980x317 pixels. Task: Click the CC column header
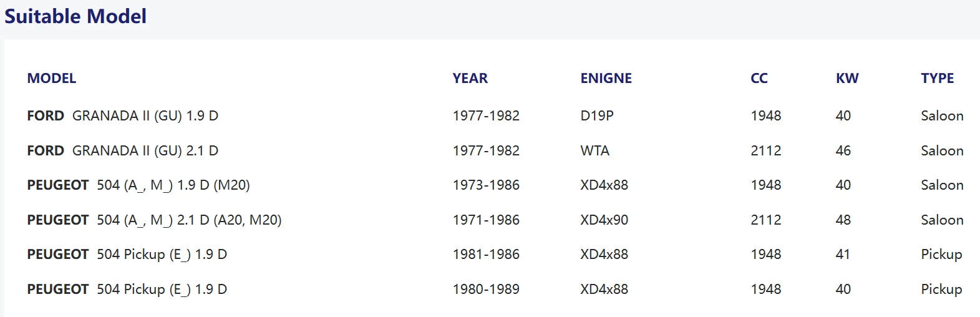(x=759, y=79)
